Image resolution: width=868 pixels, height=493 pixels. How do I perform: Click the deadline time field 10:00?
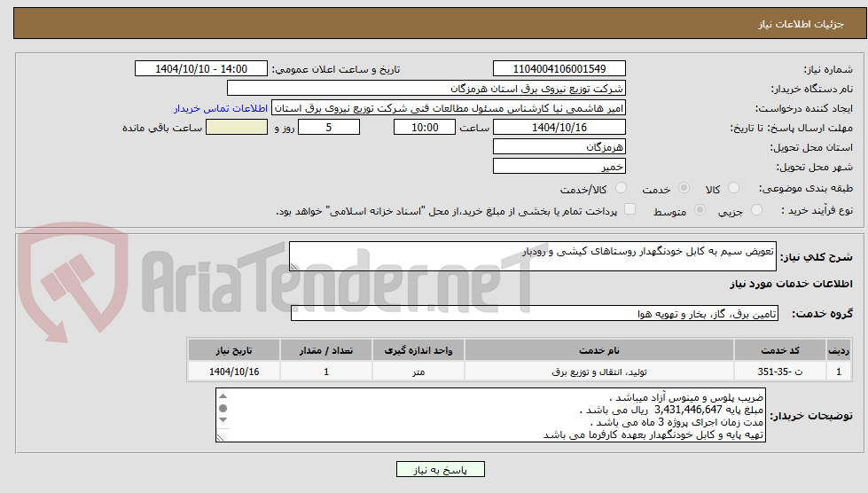coord(425,128)
